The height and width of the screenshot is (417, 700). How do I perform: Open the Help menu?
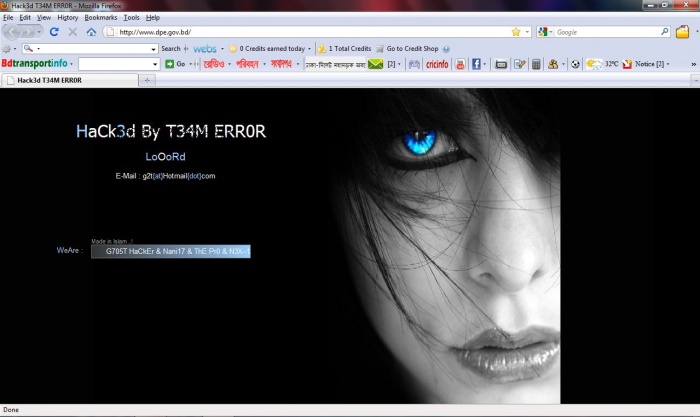153,17
